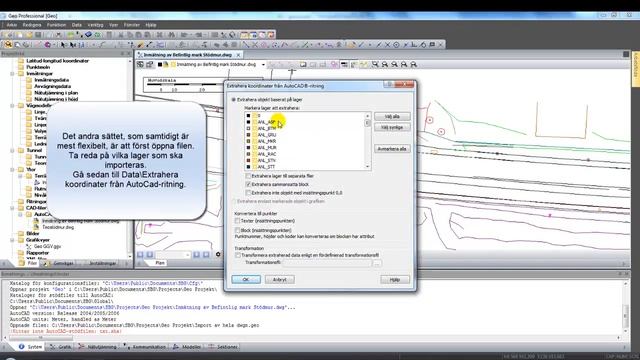Click the leftmost zoom magnifier in drawing toolbar
This screenshot has width=640, height=360.
(375, 64)
